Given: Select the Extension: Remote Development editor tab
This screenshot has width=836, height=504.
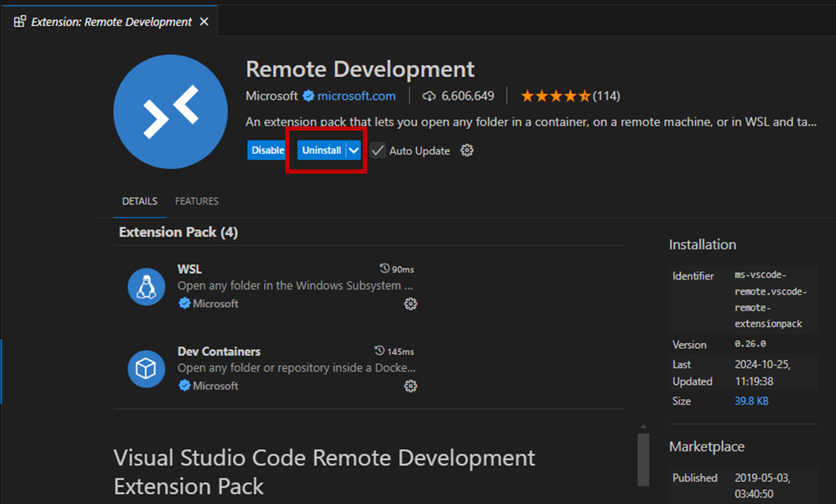Looking at the screenshot, I should pyautogui.click(x=111, y=21).
